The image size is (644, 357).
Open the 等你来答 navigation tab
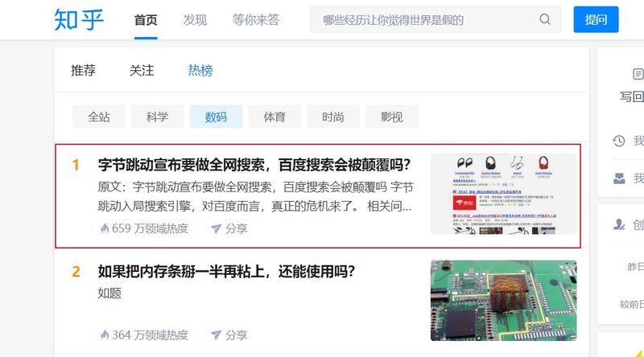tap(255, 19)
